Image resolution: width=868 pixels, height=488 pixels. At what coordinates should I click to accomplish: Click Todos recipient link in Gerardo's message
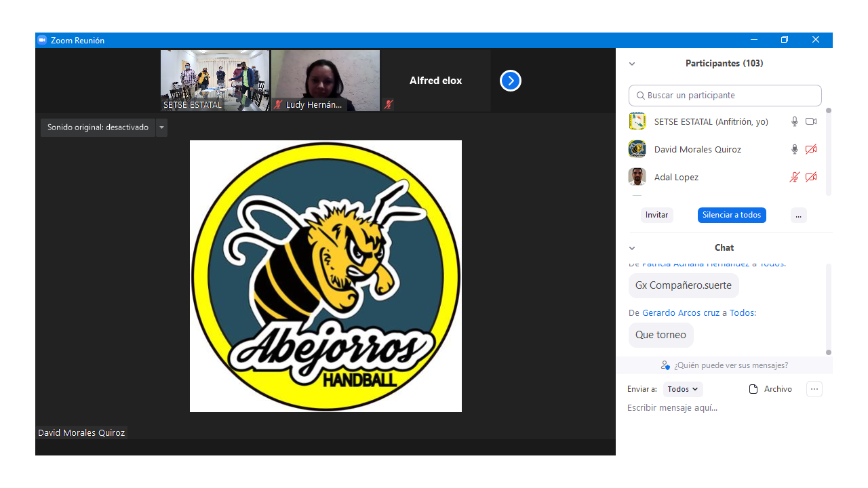pyautogui.click(x=742, y=313)
